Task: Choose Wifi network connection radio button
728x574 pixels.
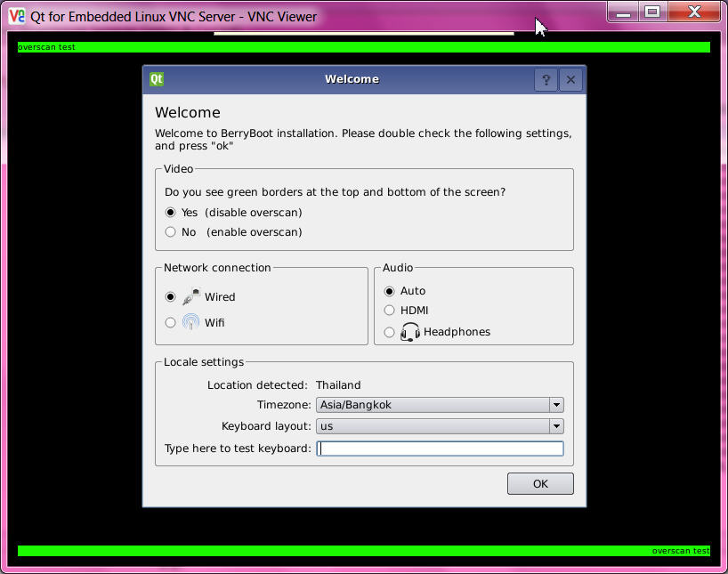Action: (x=170, y=322)
